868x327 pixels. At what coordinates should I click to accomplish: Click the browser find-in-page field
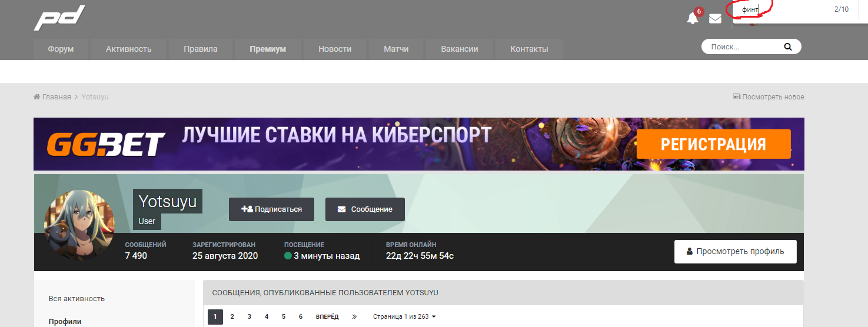point(783,9)
